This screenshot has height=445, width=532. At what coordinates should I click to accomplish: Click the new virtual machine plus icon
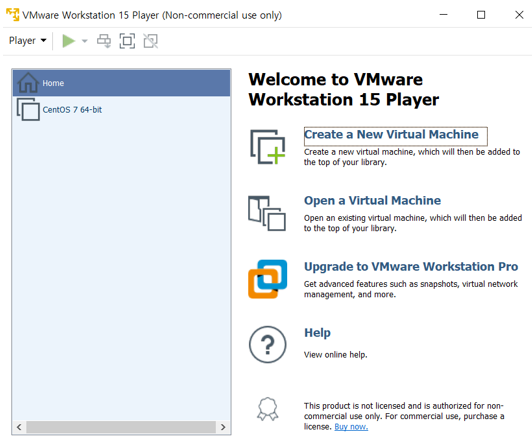(x=268, y=147)
